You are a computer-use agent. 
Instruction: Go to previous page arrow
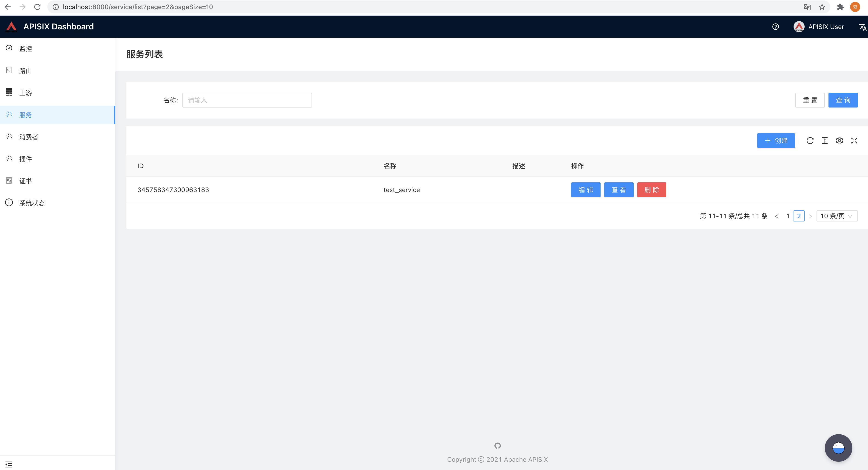pos(777,216)
